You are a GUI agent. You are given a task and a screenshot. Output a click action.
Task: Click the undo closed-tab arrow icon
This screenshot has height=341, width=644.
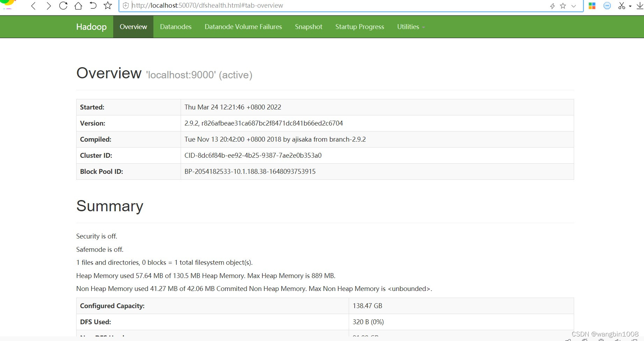[x=93, y=6]
